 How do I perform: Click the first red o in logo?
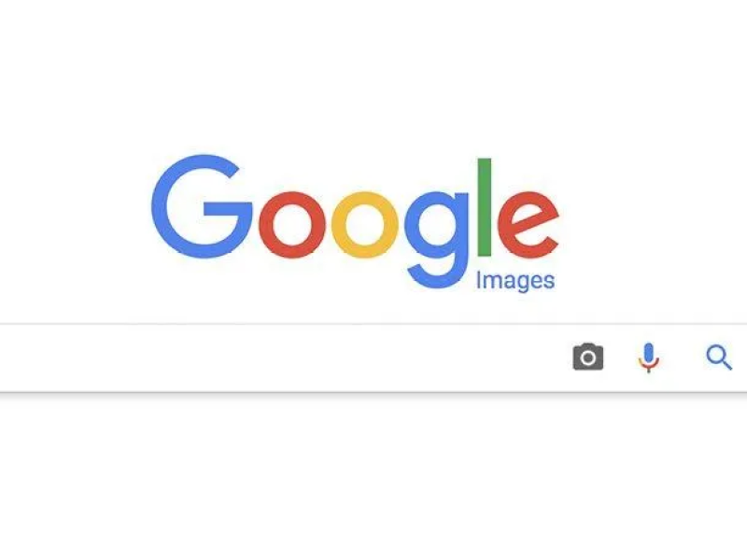(x=292, y=225)
